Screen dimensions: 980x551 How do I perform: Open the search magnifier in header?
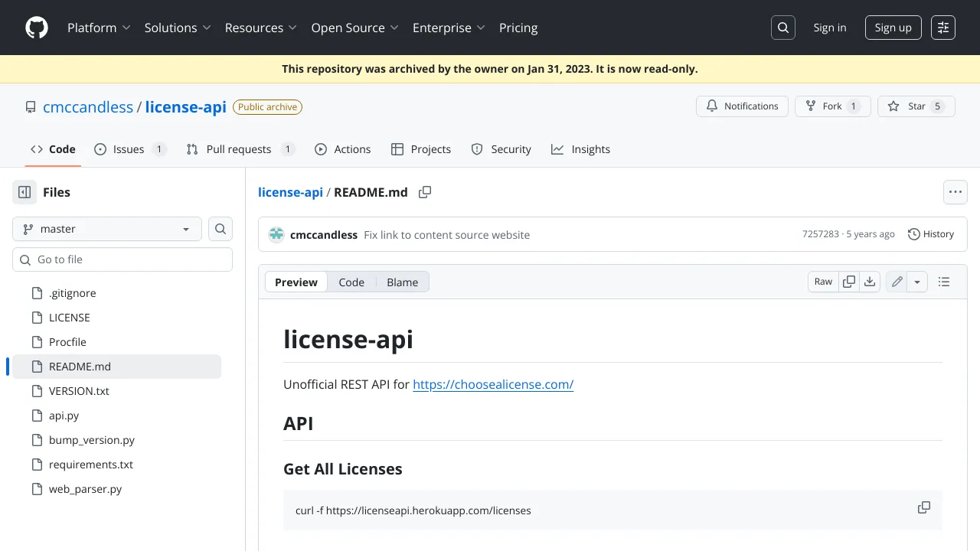783,28
